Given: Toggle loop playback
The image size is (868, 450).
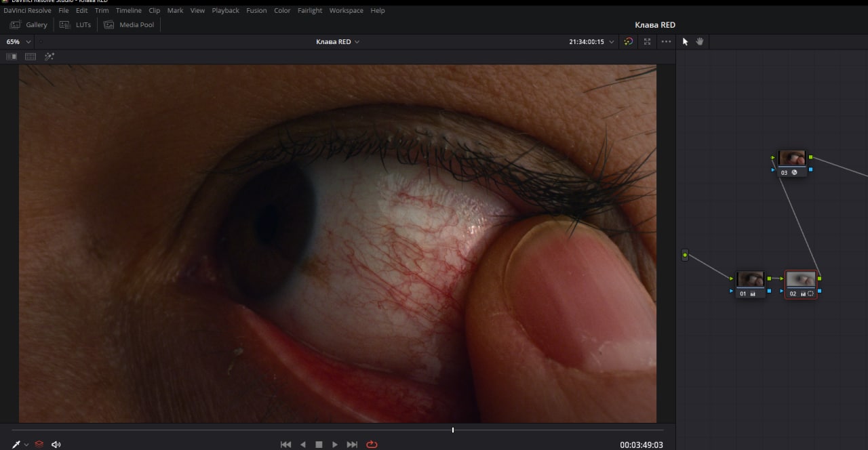Looking at the screenshot, I should [x=372, y=445].
